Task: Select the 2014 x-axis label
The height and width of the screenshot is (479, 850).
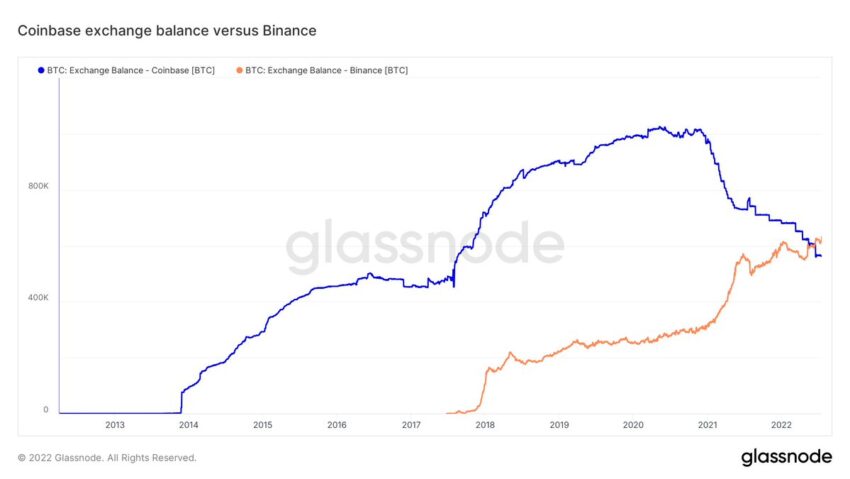Action: pos(189,425)
